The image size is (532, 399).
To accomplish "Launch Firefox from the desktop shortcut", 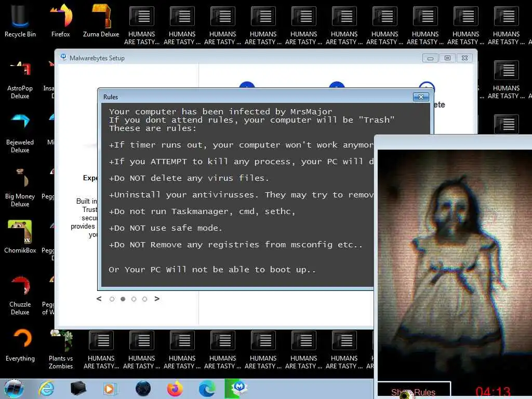I will pyautogui.click(x=61, y=21).
